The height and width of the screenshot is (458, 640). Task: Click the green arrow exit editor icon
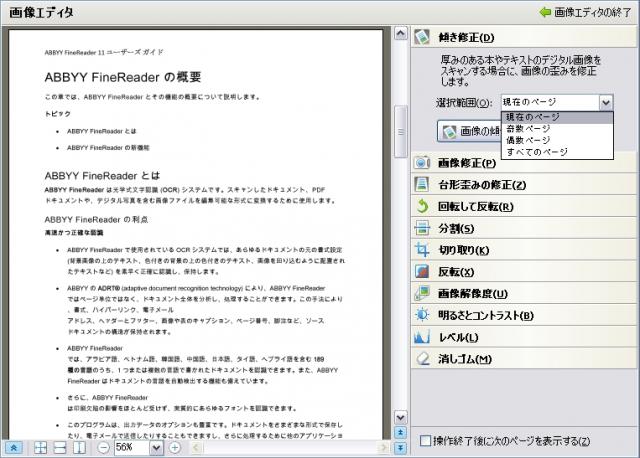[x=545, y=12]
